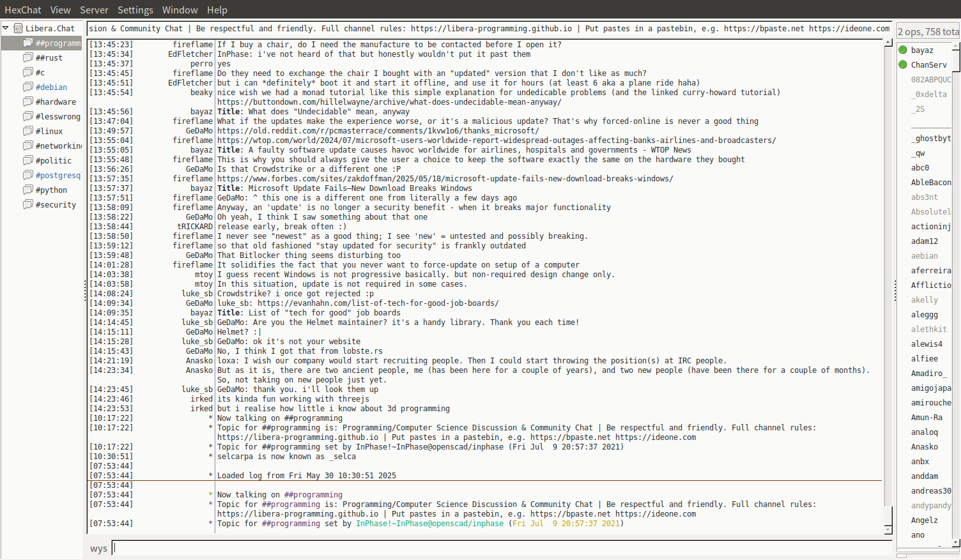Click the #security channel icon
Screen dimensions: 961x560
click(x=28, y=204)
